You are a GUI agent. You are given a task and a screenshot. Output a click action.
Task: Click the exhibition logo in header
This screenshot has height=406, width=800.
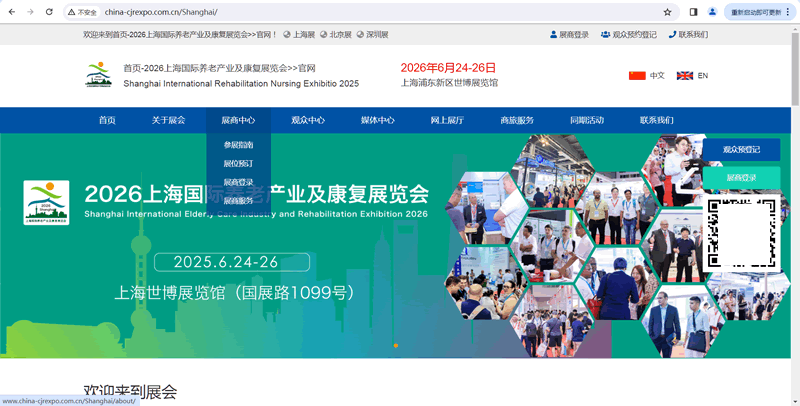98,75
